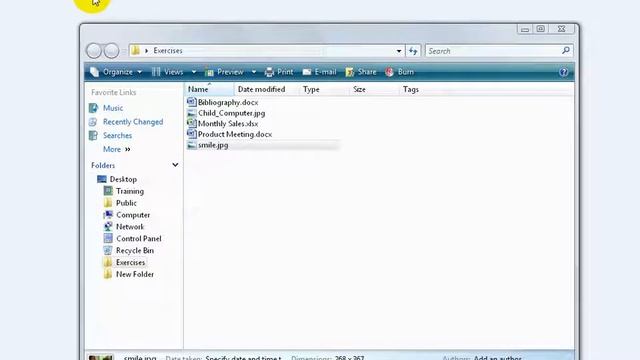This screenshot has width=640, height=360.
Task: Click the Control Panel tree icon
Action: (108, 238)
